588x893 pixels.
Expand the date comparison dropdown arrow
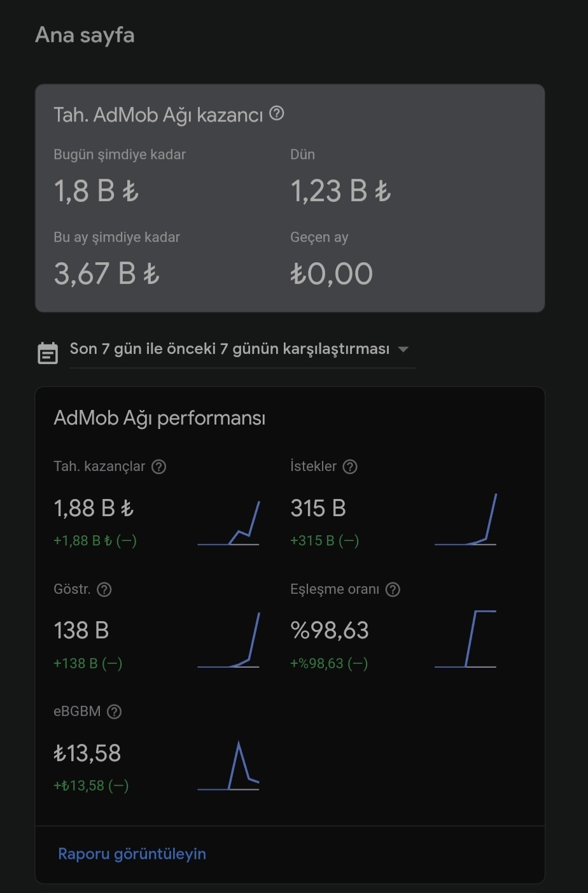403,349
